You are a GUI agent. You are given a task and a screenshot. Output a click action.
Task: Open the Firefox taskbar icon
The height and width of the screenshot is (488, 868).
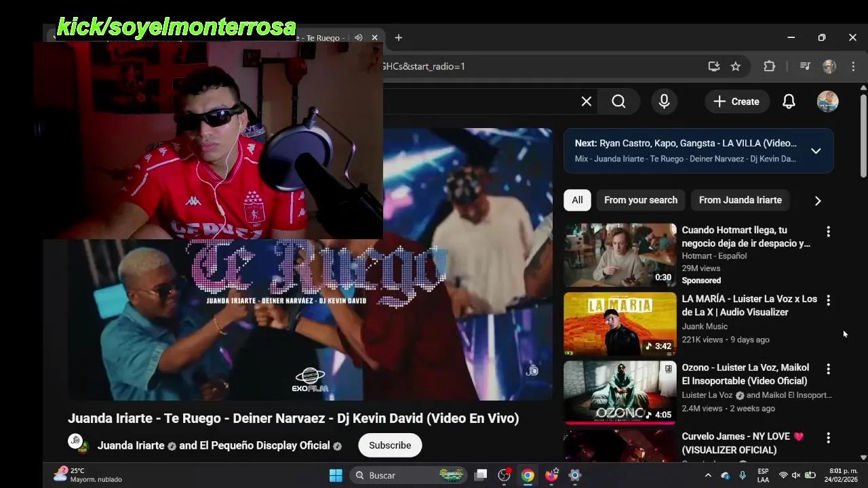click(x=551, y=475)
